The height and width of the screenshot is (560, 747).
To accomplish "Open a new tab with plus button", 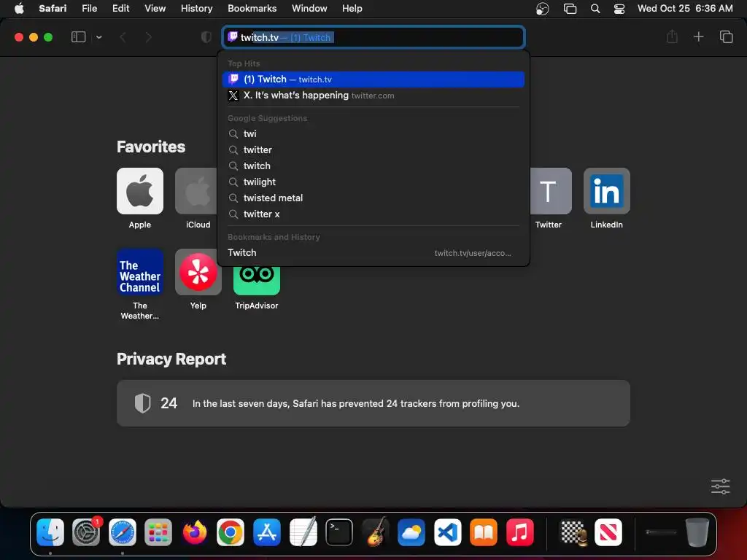I will (698, 36).
